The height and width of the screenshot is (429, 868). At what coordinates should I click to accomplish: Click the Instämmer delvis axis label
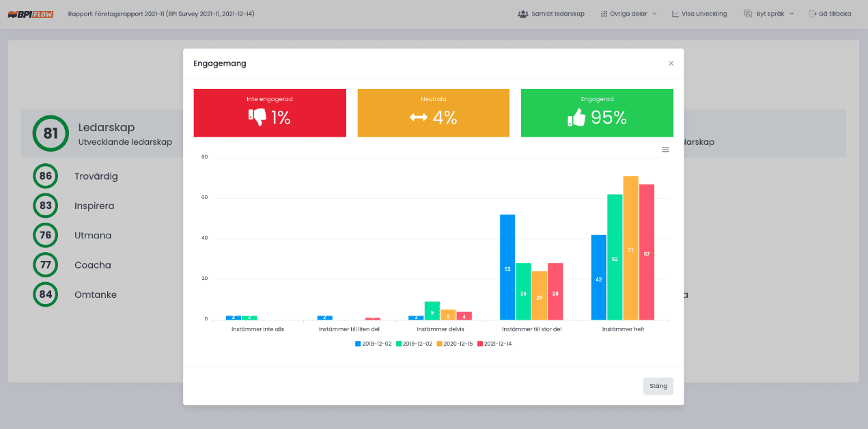click(440, 329)
